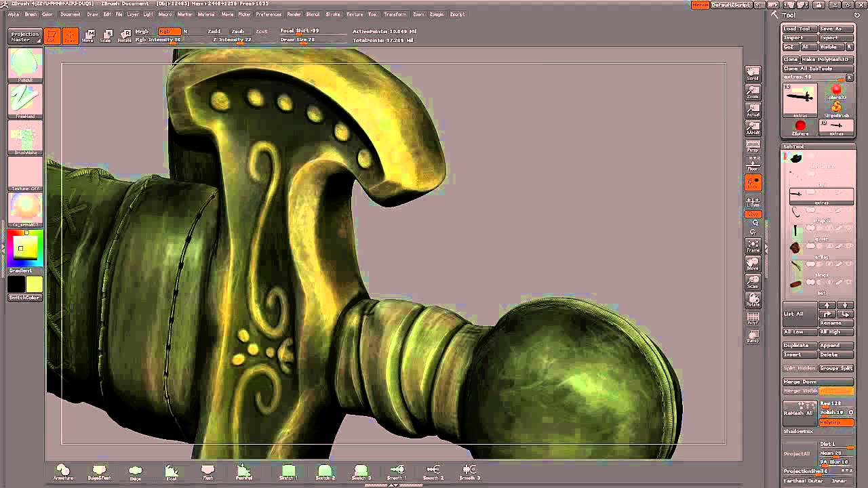The height and width of the screenshot is (488, 868).
Task: Toggle Local transformations button
Action: [x=753, y=182]
